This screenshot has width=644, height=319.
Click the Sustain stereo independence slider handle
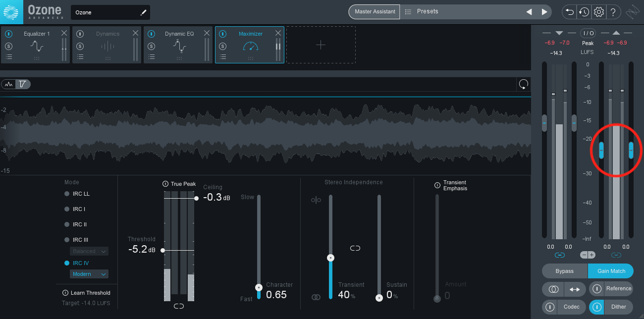pos(379,298)
